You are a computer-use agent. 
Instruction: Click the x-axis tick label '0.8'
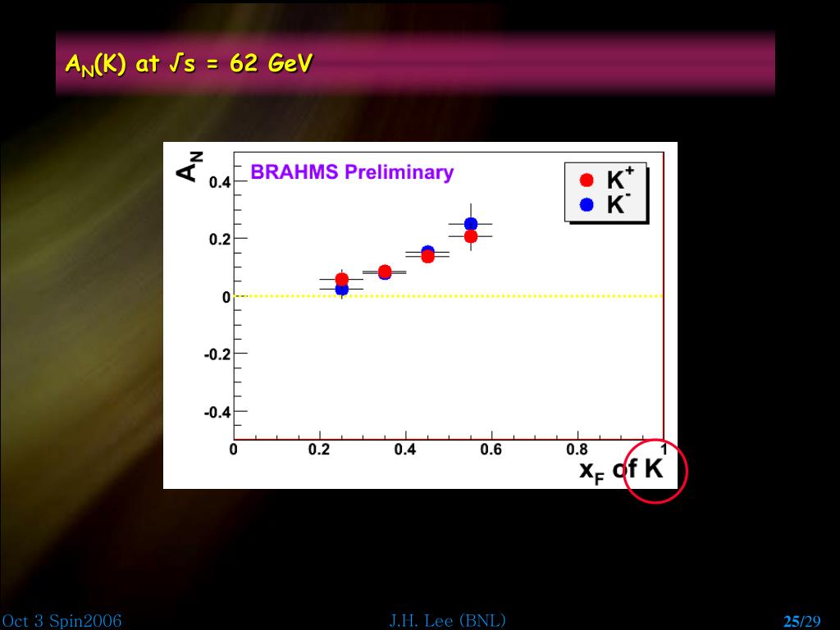click(x=577, y=449)
